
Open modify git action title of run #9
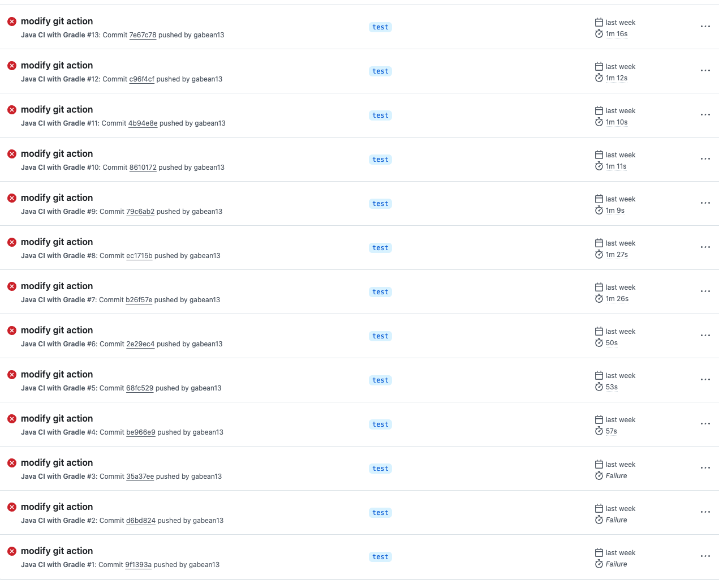(x=57, y=198)
